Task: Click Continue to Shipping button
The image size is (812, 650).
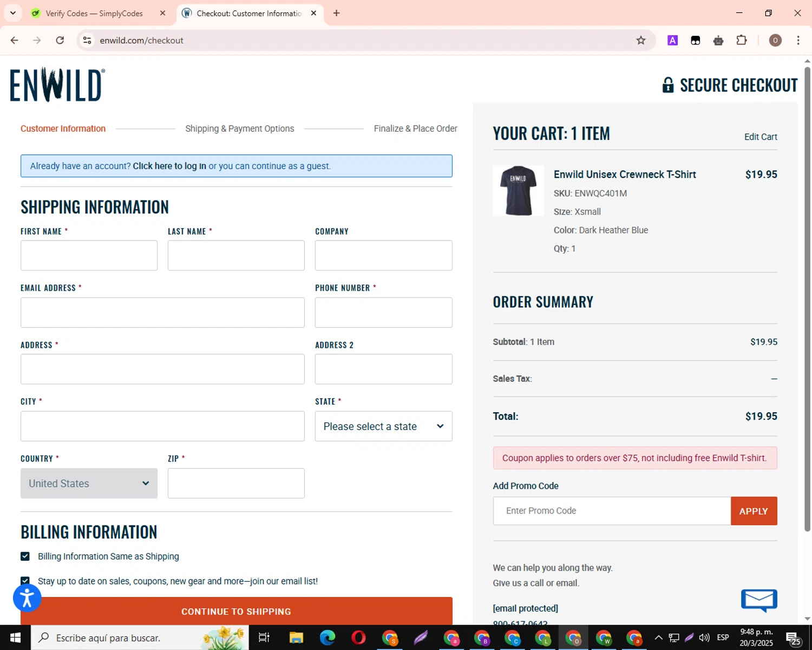Action: (236, 611)
